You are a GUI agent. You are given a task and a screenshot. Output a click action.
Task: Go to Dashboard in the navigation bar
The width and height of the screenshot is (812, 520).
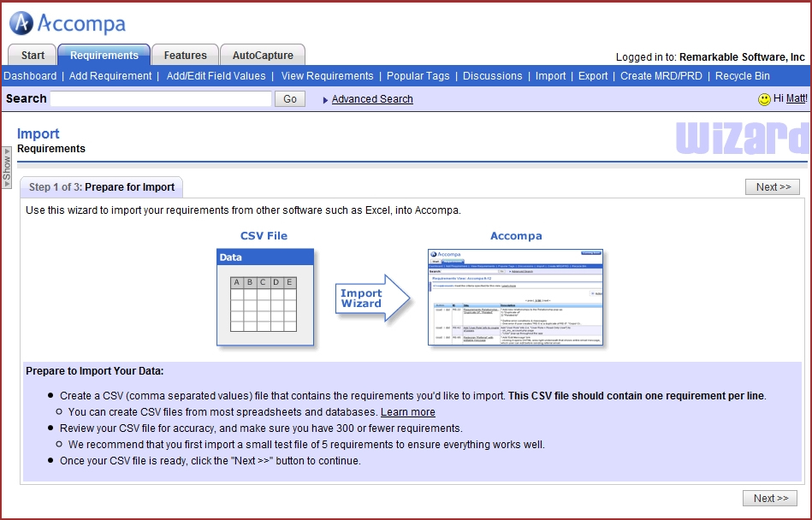click(30, 76)
